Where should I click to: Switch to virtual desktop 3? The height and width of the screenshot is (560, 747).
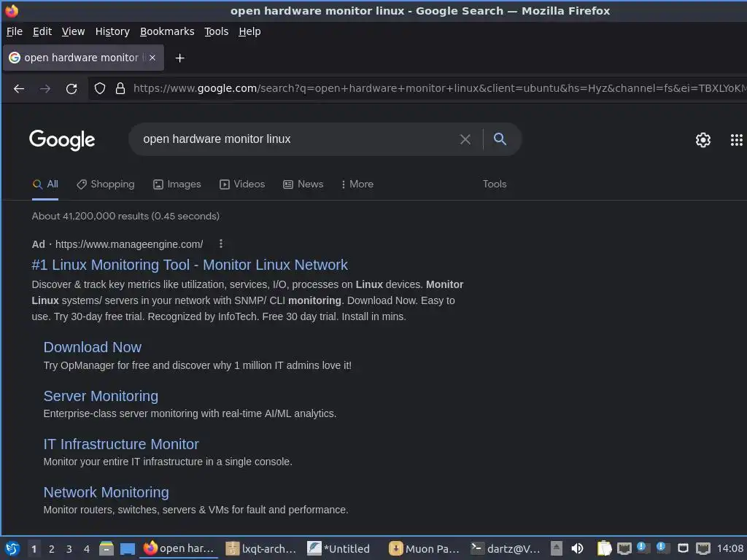tap(69, 549)
